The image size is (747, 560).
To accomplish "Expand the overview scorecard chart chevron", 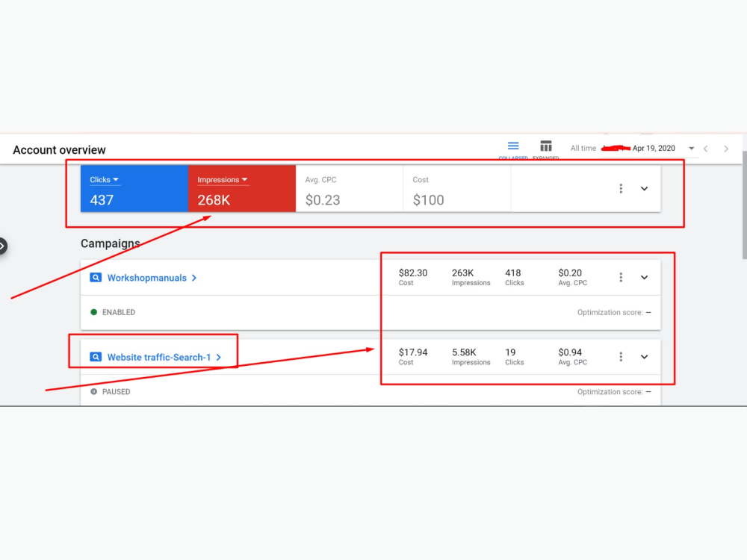I will pos(644,189).
